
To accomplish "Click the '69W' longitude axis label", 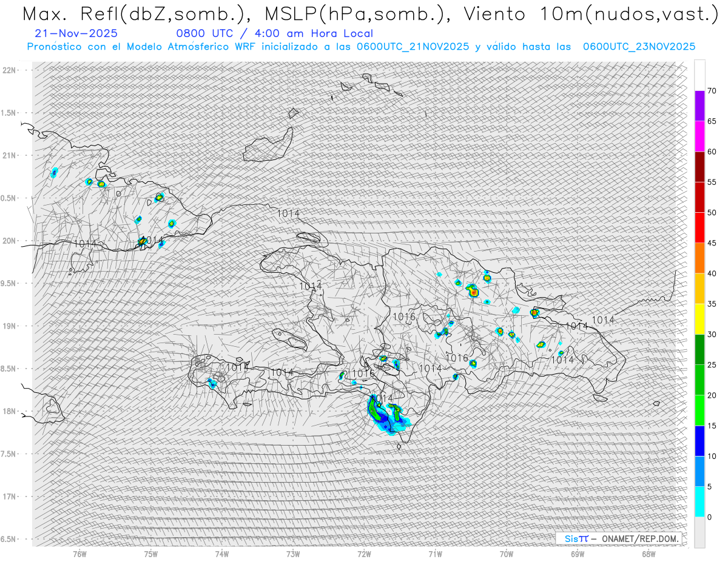I will click(x=578, y=554).
